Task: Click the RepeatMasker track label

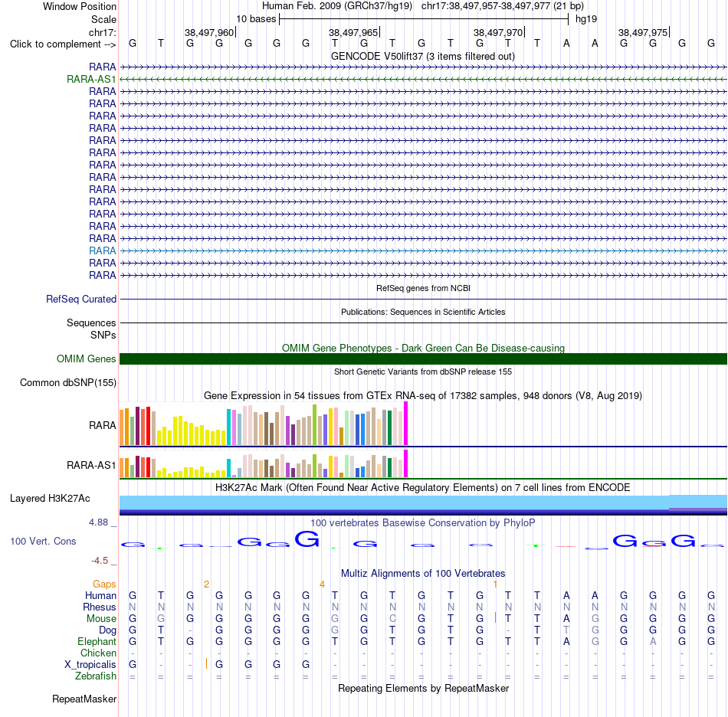Action: [x=84, y=699]
